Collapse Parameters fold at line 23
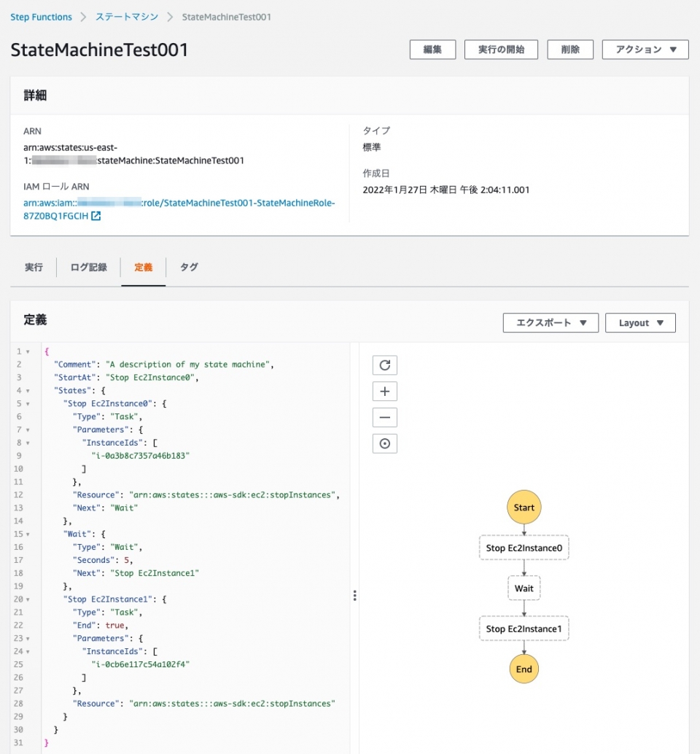The image size is (700, 754). (28, 638)
